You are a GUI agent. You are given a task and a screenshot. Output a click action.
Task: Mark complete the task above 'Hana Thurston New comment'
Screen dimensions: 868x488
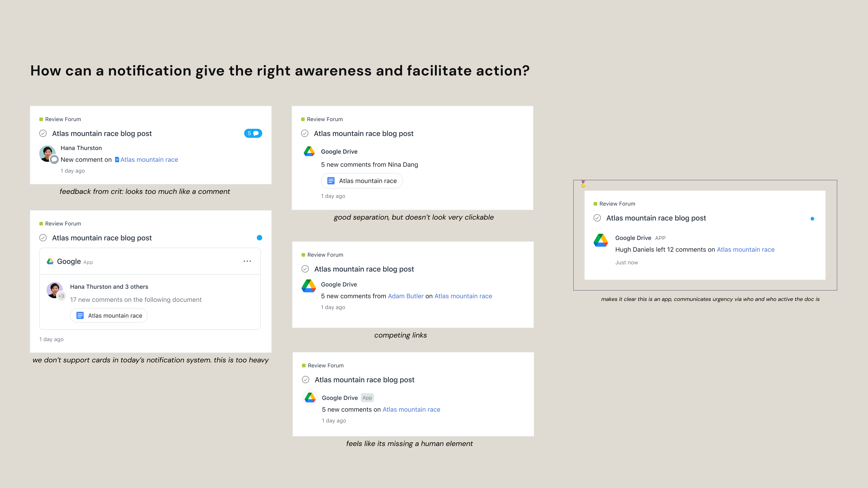click(43, 133)
